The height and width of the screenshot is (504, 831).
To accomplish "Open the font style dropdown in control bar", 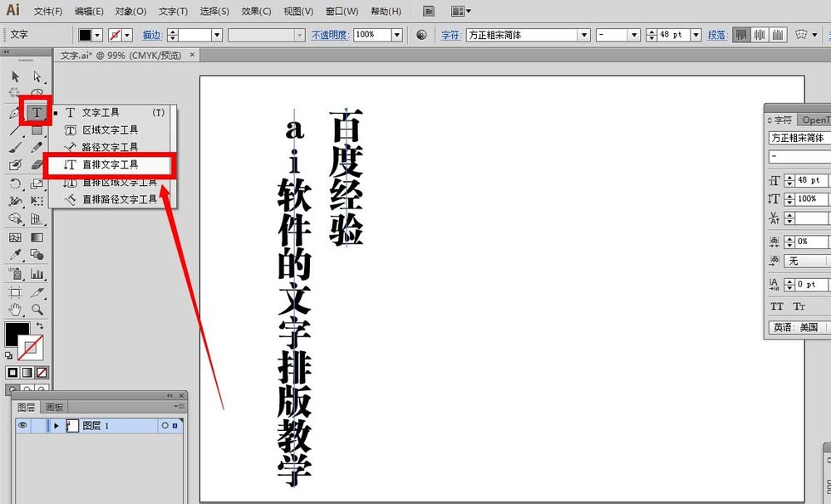I will point(634,35).
